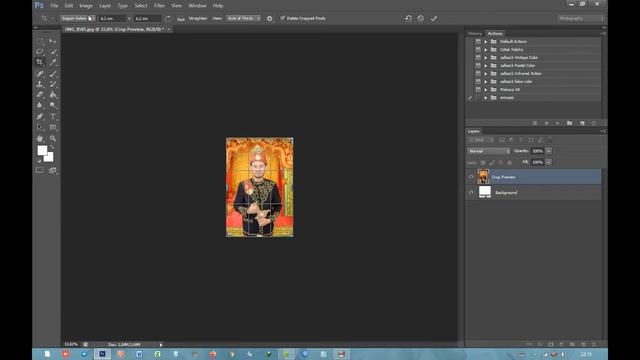Image resolution: width=640 pixels, height=360 pixels.
Task: Select the Rectangle shape tool
Action: 53,127
